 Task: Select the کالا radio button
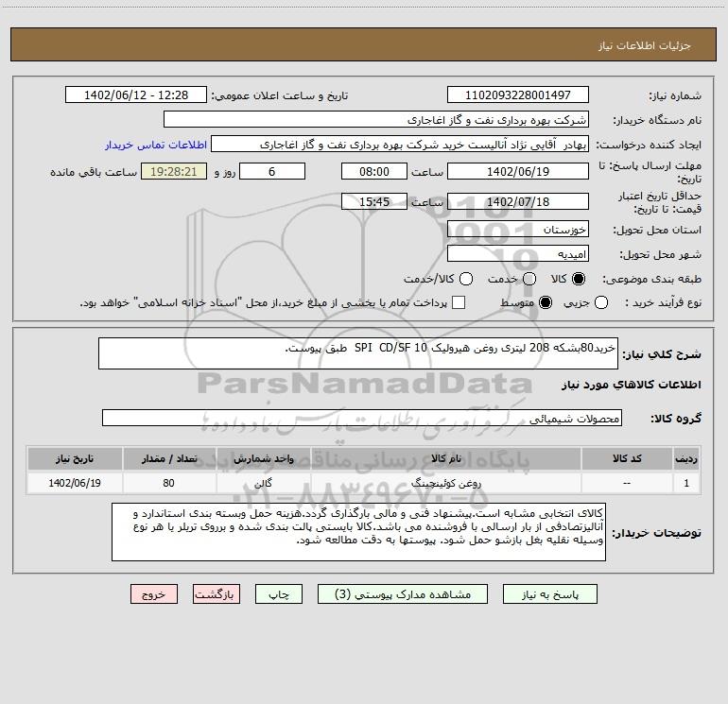[579, 279]
